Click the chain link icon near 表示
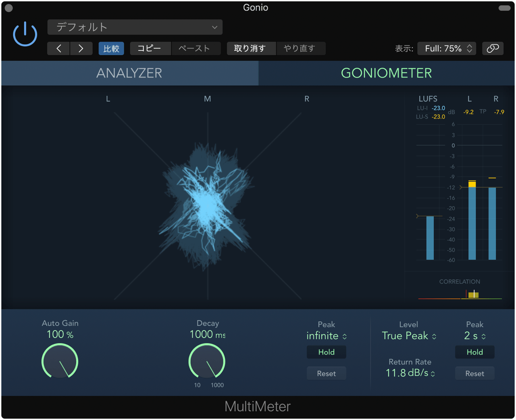The width and height of the screenshot is (516, 420). click(x=493, y=48)
